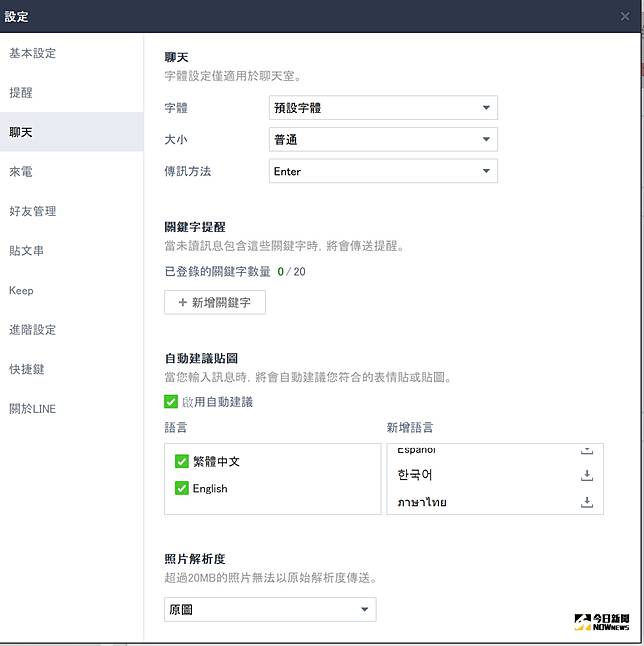The height and width of the screenshot is (646, 644).
Task: Download the ภาษาไทย language pack
Action: (587, 502)
